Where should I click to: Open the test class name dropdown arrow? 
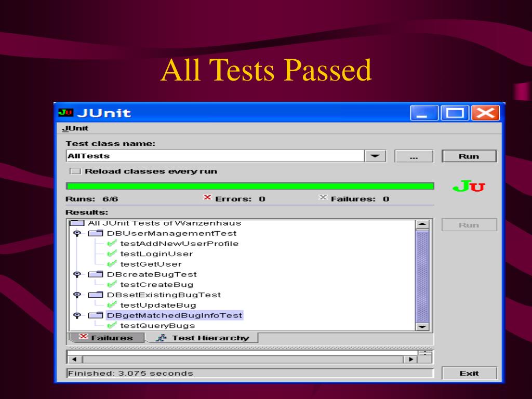(x=375, y=156)
